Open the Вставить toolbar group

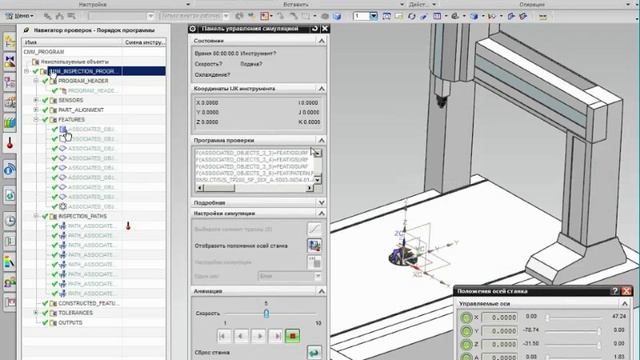(x=296, y=4)
